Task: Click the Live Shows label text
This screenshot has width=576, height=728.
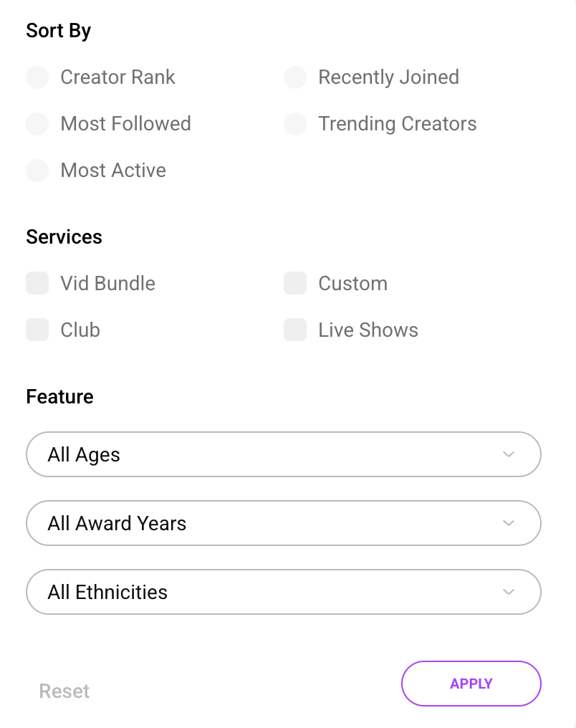Action: tap(368, 330)
